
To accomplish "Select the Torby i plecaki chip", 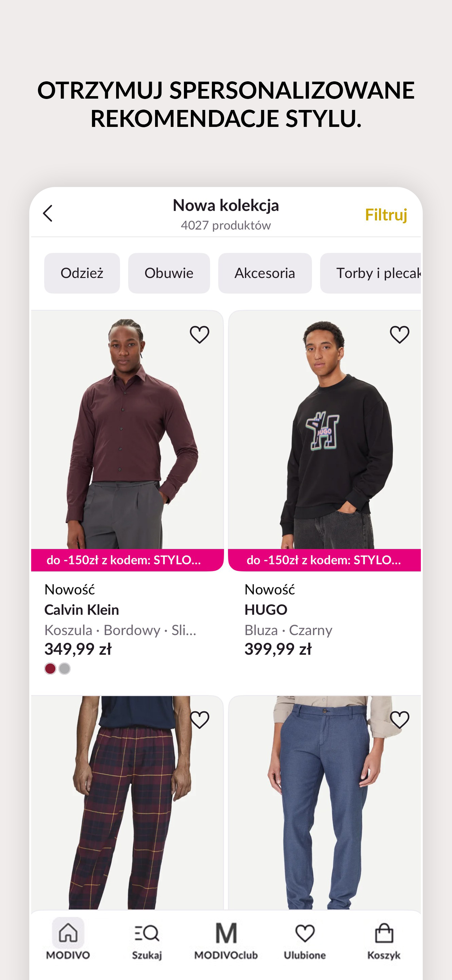I will [371, 273].
